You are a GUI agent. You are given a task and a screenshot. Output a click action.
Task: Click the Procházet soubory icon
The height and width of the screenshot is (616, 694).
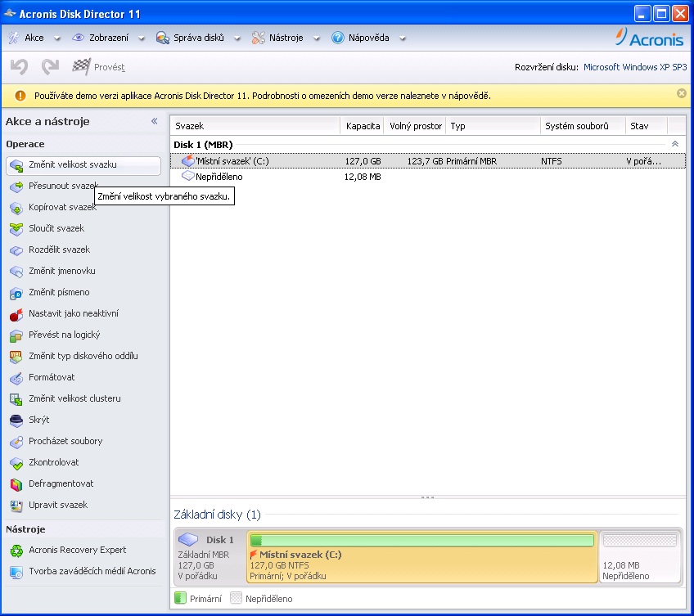16,442
